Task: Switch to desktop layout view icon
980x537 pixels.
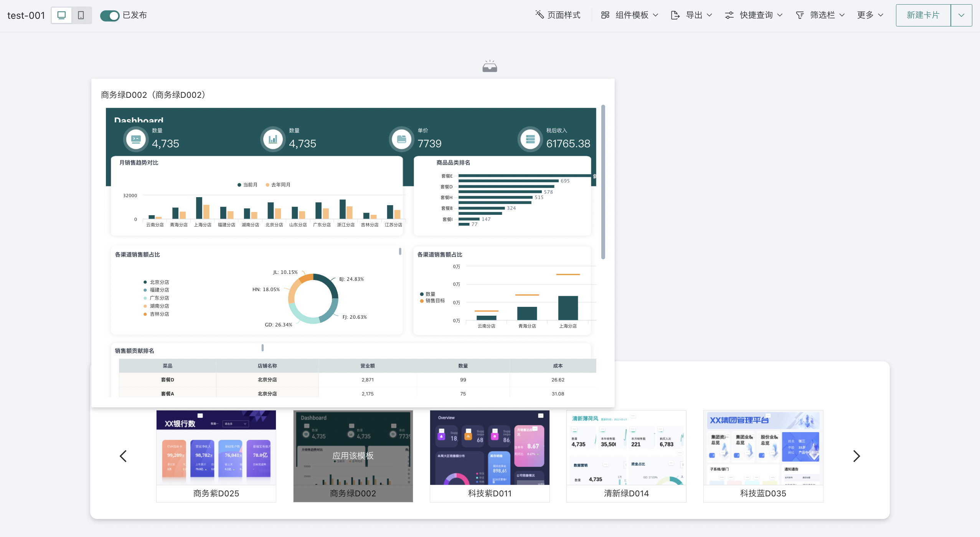Action: coord(61,15)
